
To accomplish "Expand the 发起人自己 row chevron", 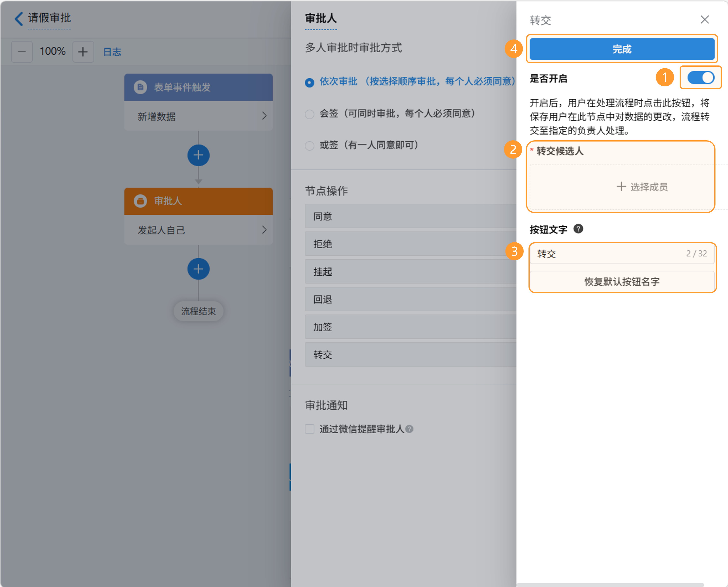I will [x=264, y=230].
